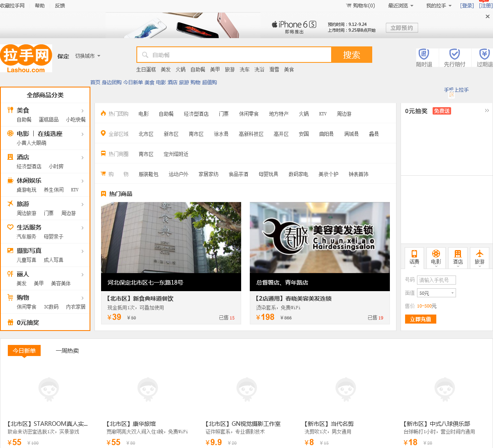Click the 手机上拉手 link
The height and width of the screenshot is (448, 493).
coord(456,90)
